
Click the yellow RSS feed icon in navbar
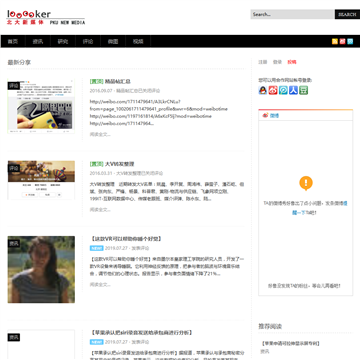(x=335, y=41)
